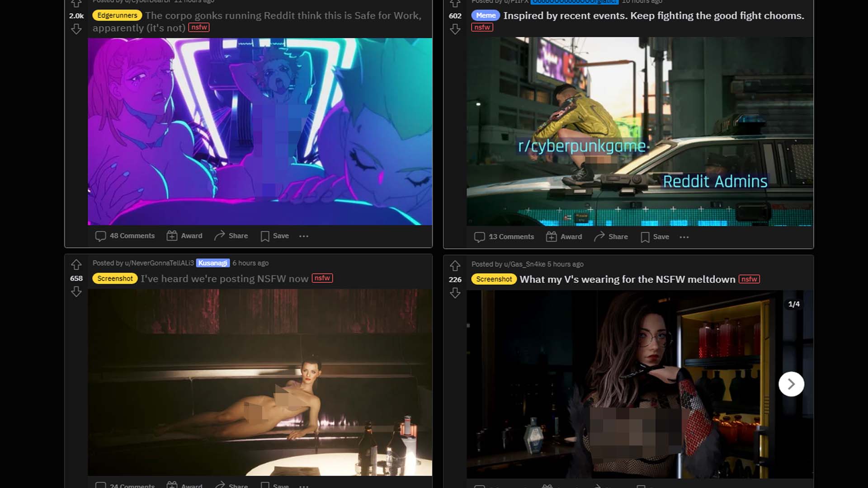
Task: Save the 'corpo gonks' Edgerunners post
Action: 274,235
